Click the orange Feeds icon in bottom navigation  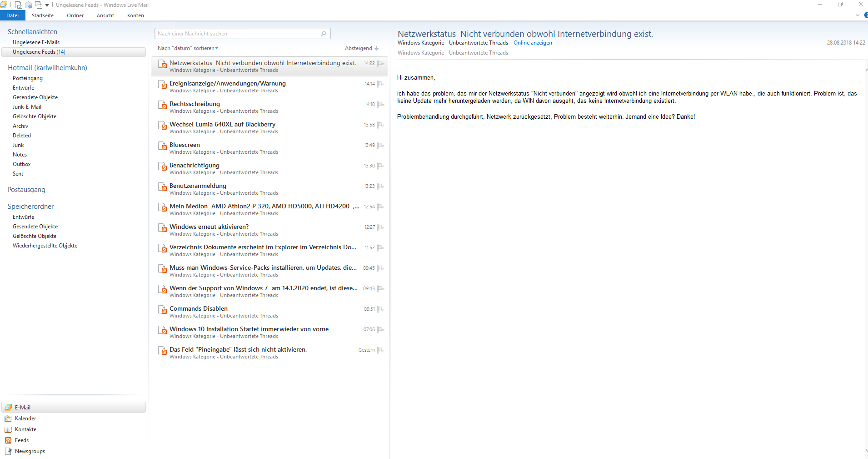pyautogui.click(x=8, y=440)
